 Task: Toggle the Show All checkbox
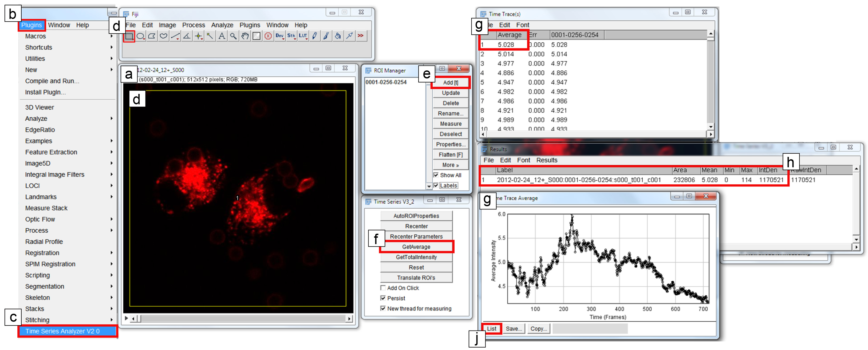(x=436, y=175)
